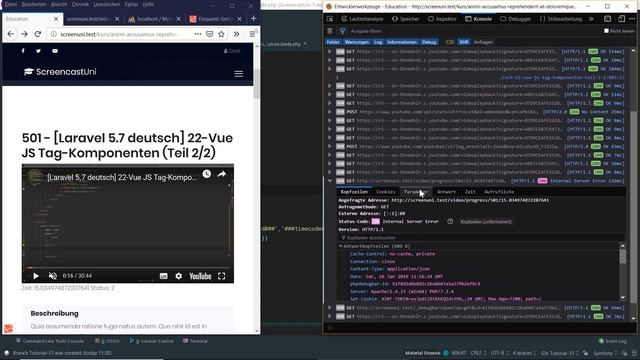Open the Speicher devtools tab

point(406,19)
